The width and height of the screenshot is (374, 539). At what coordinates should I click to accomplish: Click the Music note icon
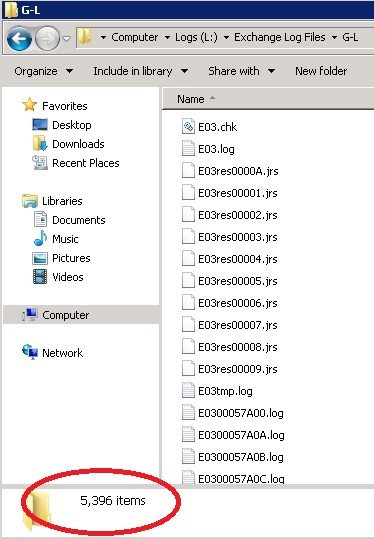click(40, 238)
